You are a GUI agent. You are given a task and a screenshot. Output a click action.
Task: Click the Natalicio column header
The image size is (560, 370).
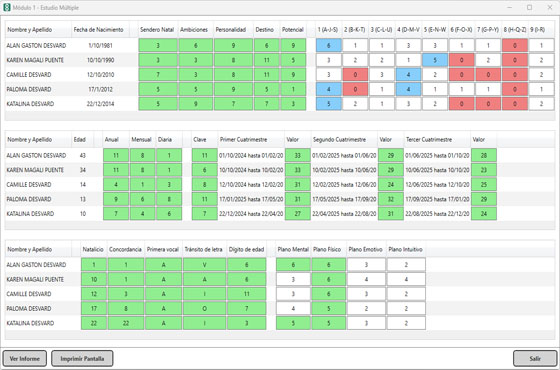pyautogui.click(x=94, y=250)
